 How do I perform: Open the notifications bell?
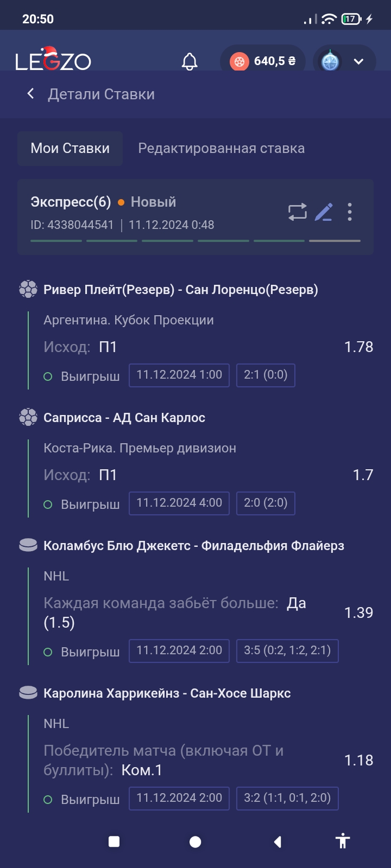190,61
